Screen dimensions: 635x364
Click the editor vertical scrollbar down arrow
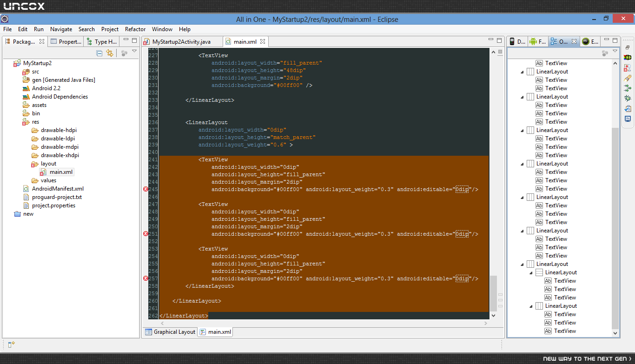(x=493, y=315)
